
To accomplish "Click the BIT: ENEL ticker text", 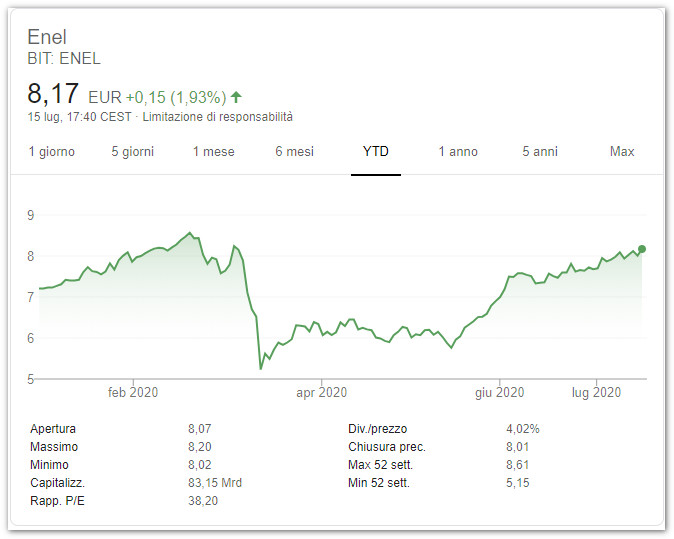I will point(64,58).
